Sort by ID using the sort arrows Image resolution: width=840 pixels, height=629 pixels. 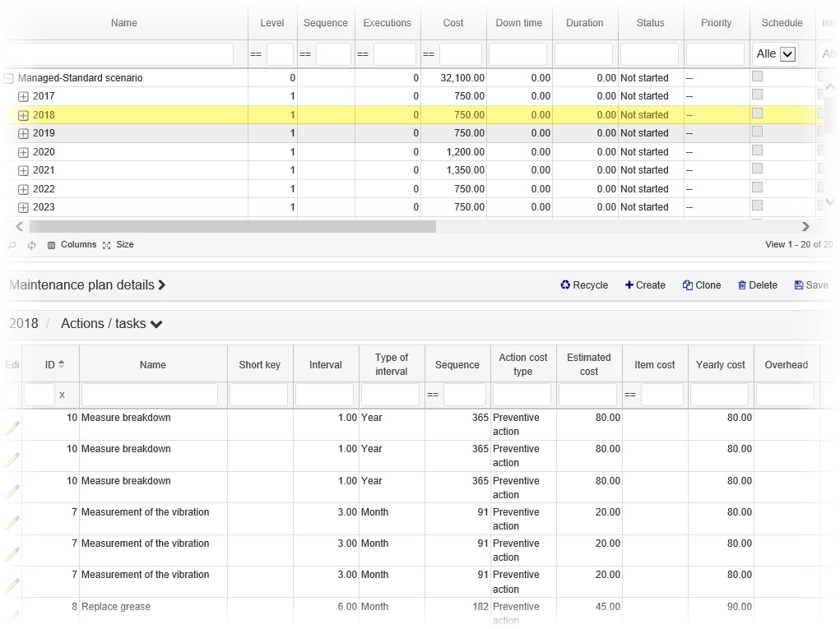tap(61, 364)
